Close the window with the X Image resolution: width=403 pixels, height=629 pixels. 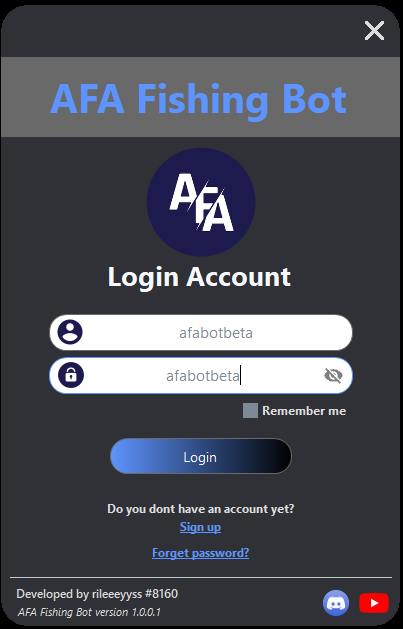pos(375,31)
